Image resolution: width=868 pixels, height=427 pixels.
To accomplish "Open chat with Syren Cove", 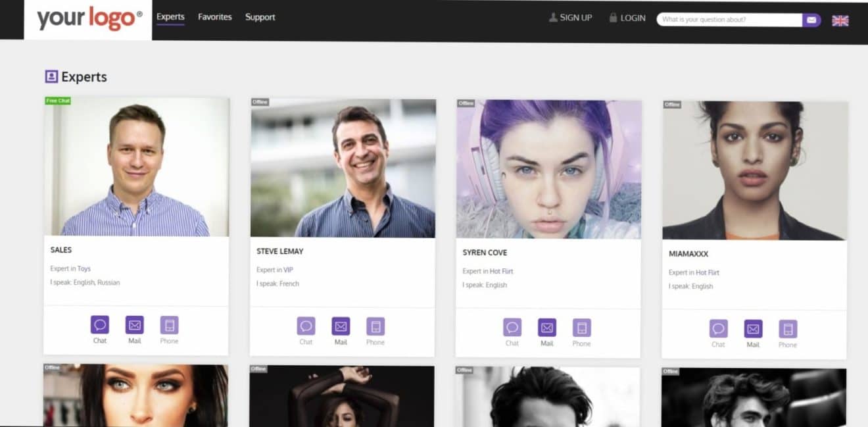I will [512, 328].
